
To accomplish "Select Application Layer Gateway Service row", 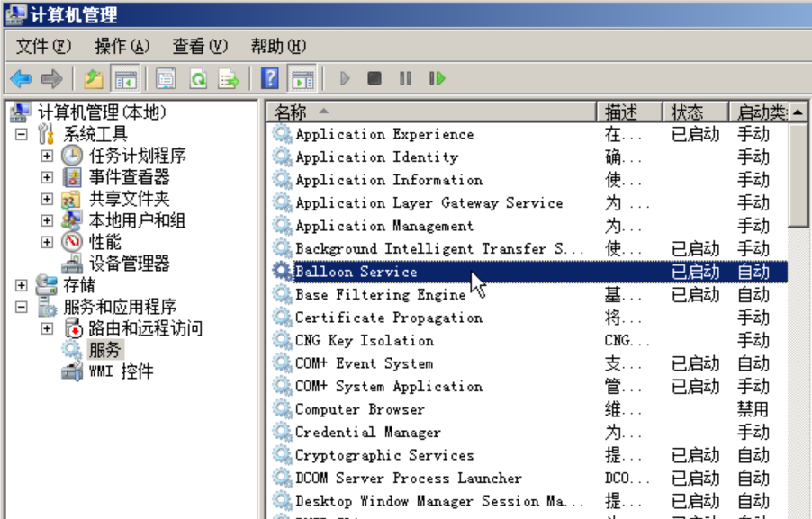I will (528, 203).
